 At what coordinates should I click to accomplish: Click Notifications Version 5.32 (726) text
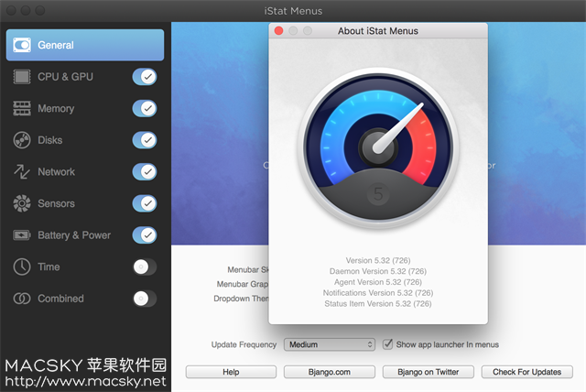pos(378,292)
